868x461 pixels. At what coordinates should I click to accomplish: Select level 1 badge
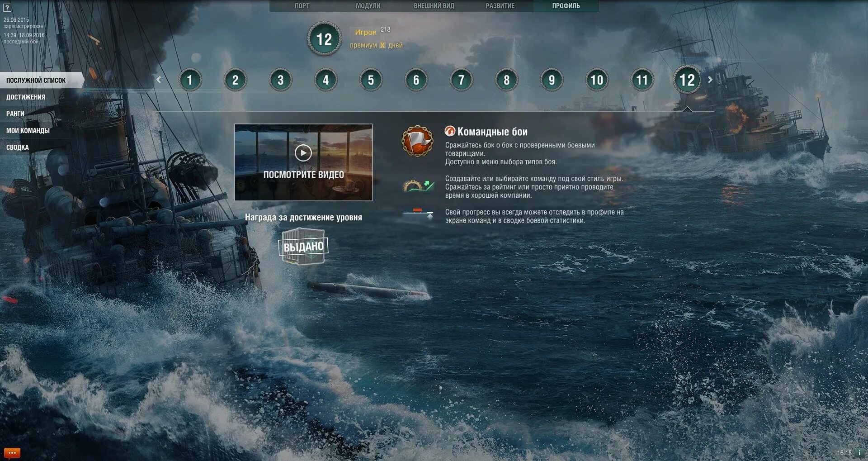pyautogui.click(x=190, y=80)
